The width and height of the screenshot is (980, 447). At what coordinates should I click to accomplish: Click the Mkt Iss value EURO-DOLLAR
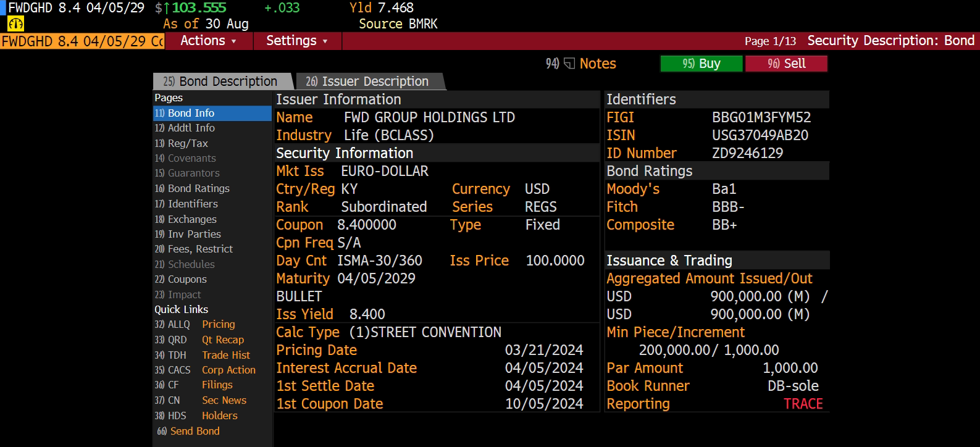(385, 171)
